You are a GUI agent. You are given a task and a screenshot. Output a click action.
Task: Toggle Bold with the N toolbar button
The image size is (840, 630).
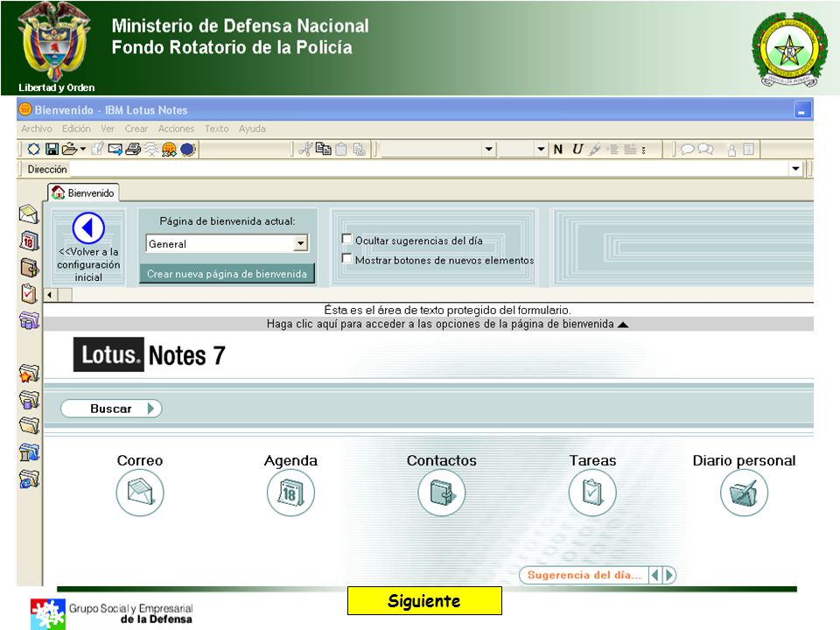[x=557, y=150]
